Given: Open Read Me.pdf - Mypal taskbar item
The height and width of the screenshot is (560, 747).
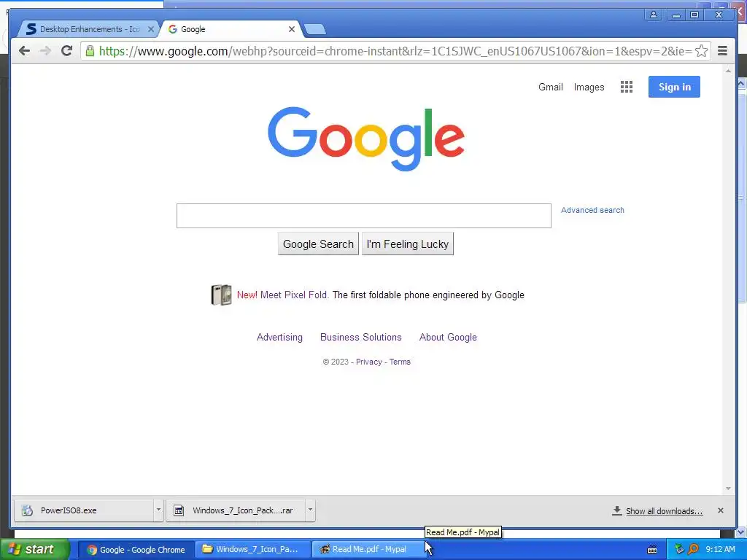Looking at the screenshot, I should tap(368, 550).
